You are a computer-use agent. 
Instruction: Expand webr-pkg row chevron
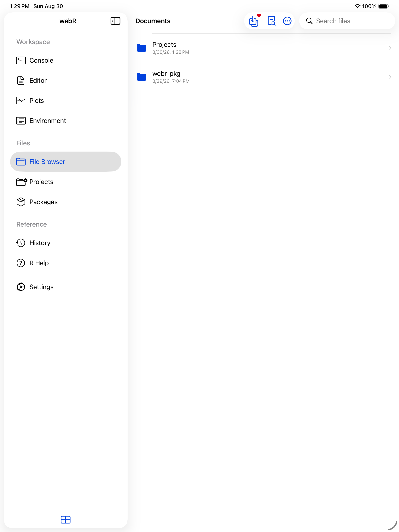click(390, 77)
